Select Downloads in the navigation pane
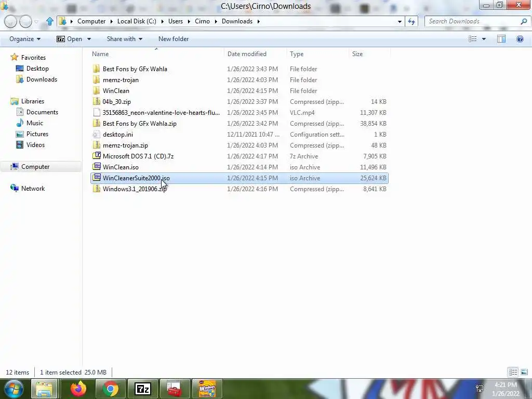This screenshot has height=399, width=532. 42,79
